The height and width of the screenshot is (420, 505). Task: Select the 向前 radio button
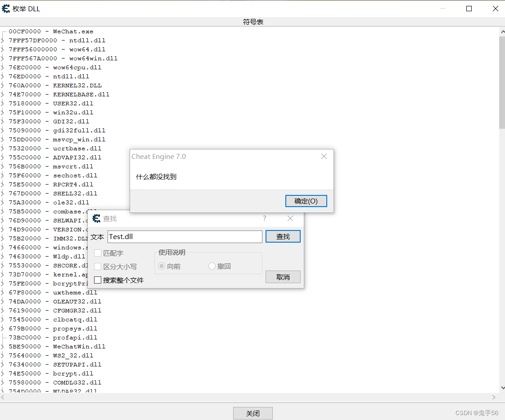pos(162,266)
